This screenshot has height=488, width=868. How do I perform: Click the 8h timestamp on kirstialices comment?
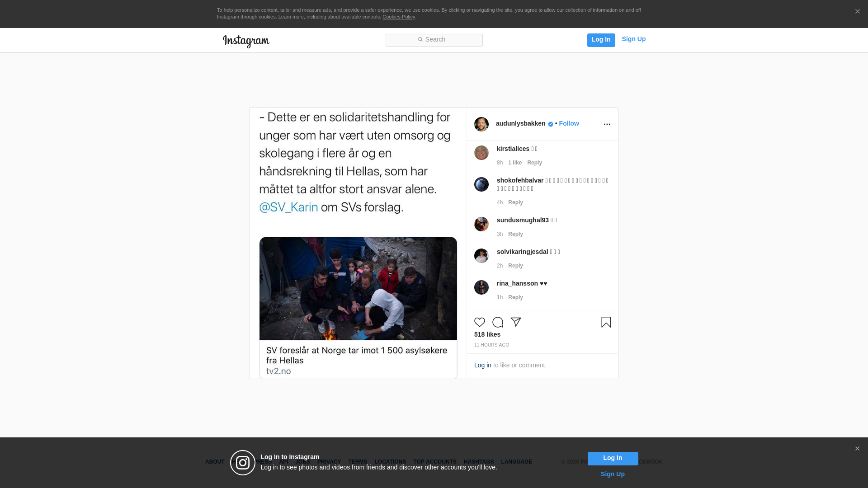click(x=500, y=163)
